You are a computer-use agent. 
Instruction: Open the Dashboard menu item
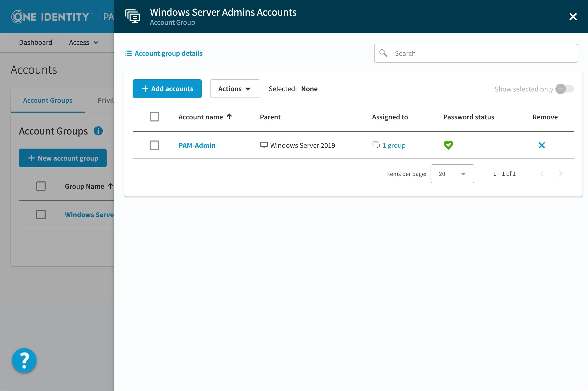[36, 42]
